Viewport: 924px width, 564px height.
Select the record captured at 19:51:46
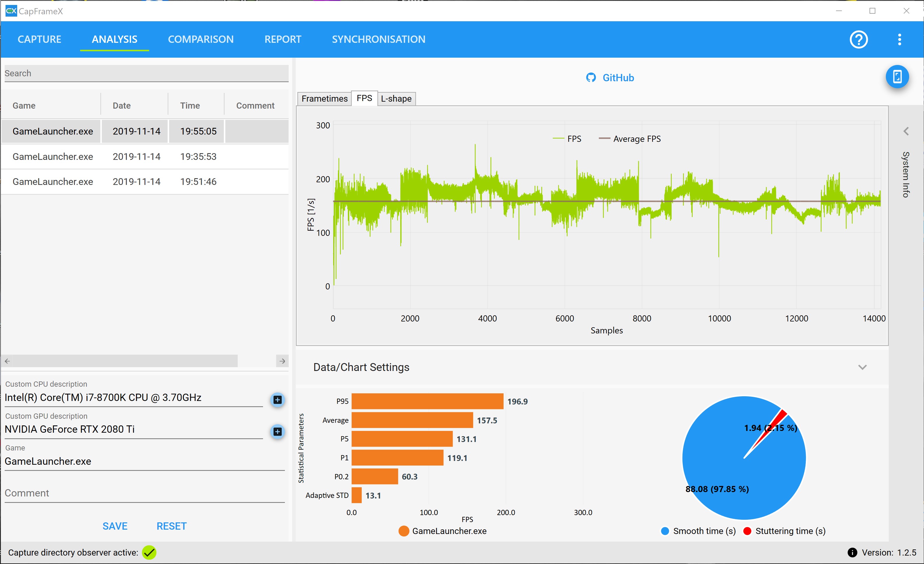pyautogui.click(x=145, y=182)
